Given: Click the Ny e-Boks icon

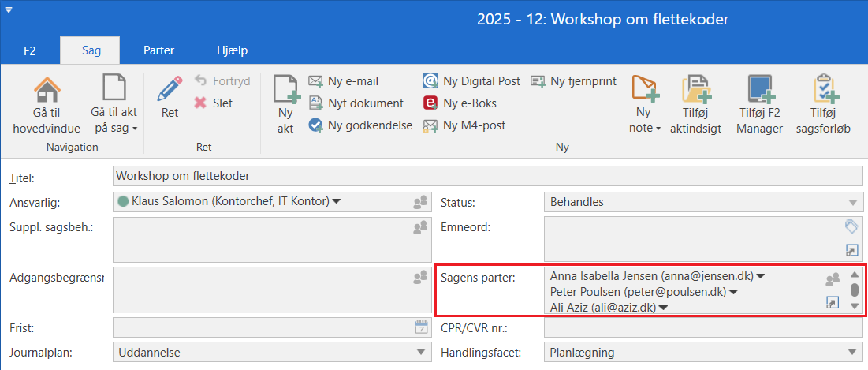Looking at the screenshot, I should 431,103.
